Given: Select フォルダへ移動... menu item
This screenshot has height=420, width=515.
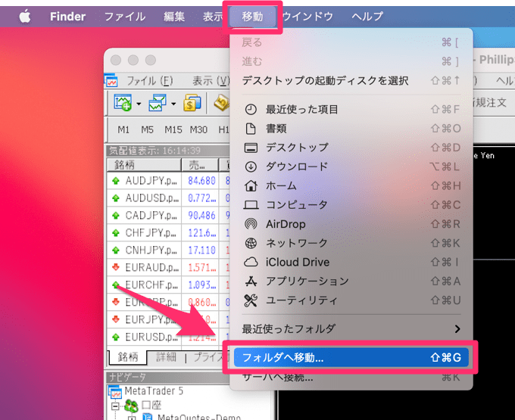Looking at the screenshot, I should (351, 357).
